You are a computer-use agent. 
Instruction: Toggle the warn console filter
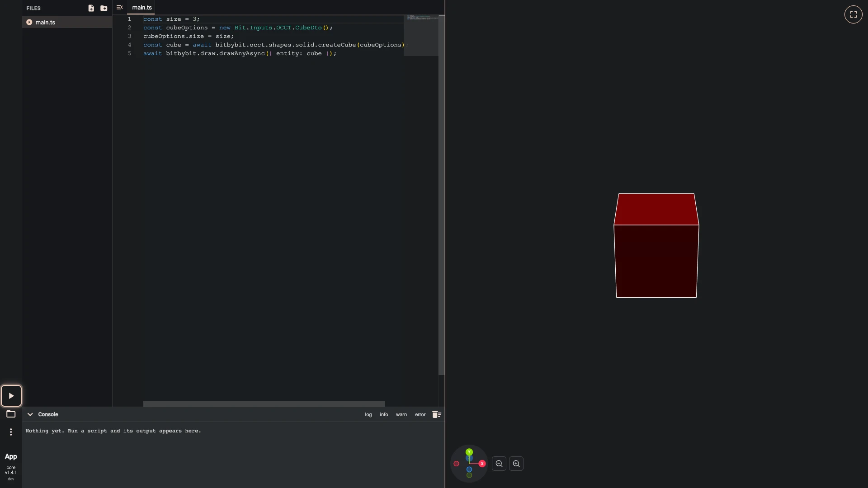[401, 414]
